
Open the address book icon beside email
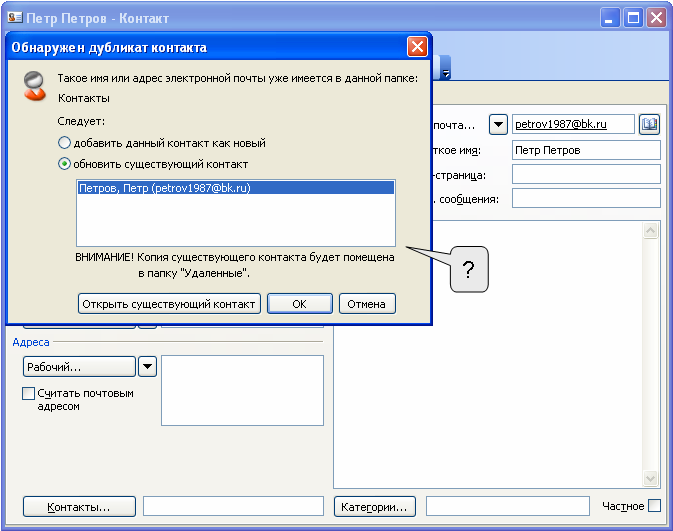[x=649, y=124]
